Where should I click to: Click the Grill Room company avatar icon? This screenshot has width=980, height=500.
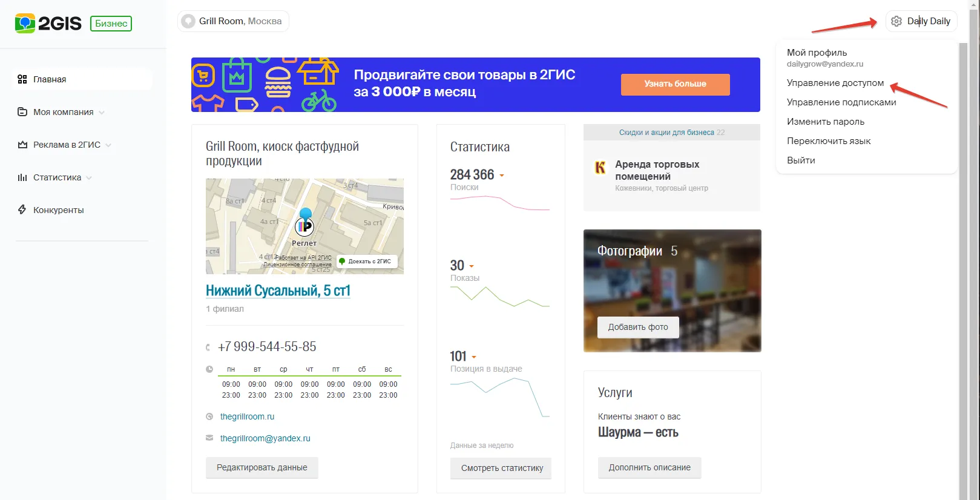(188, 21)
